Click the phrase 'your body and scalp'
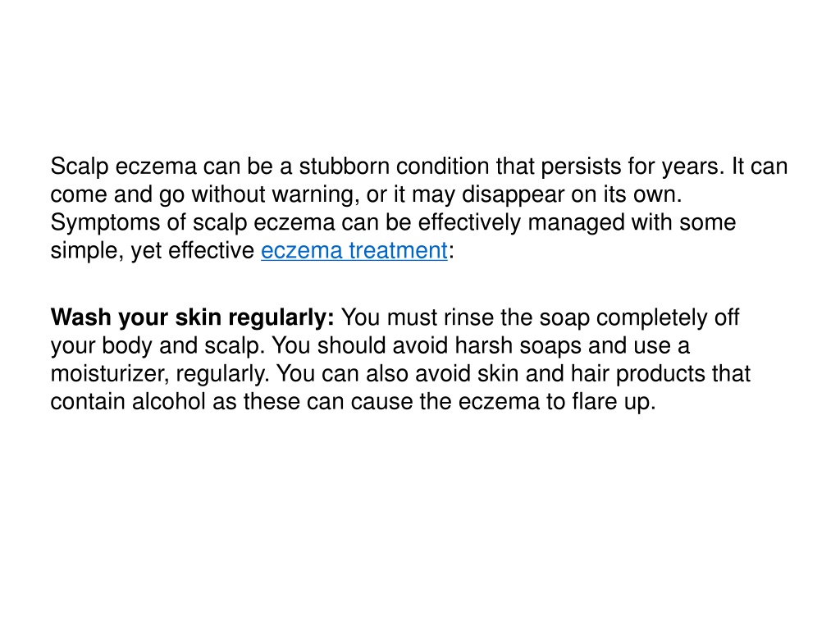This screenshot has width=840, height=630. coord(157,346)
